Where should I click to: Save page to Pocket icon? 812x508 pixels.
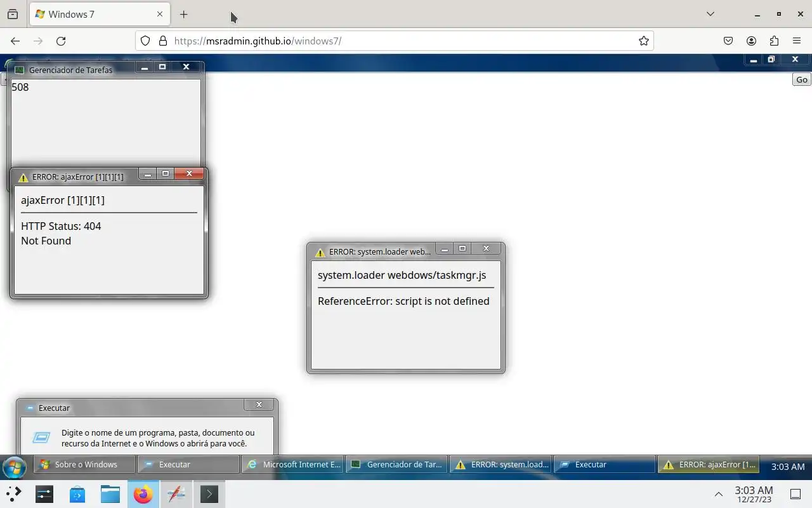[x=728, y=41]
